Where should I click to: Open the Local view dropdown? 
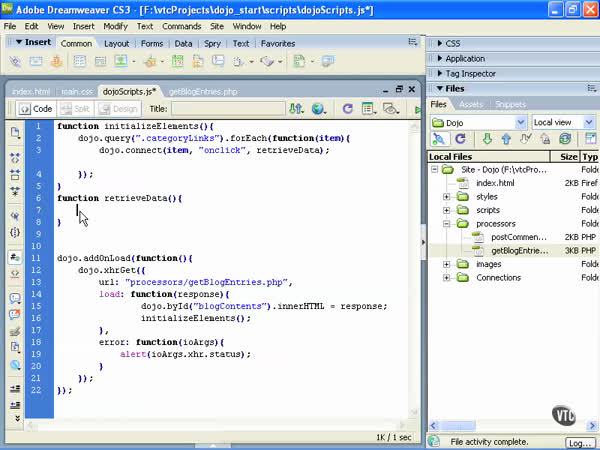coord(563,122)
